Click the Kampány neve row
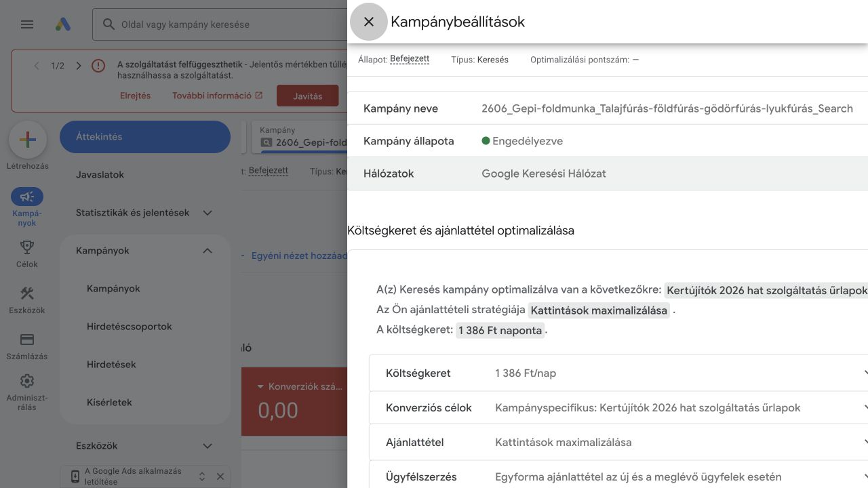Screen dimensions: 868x488 tap(608, 108)
